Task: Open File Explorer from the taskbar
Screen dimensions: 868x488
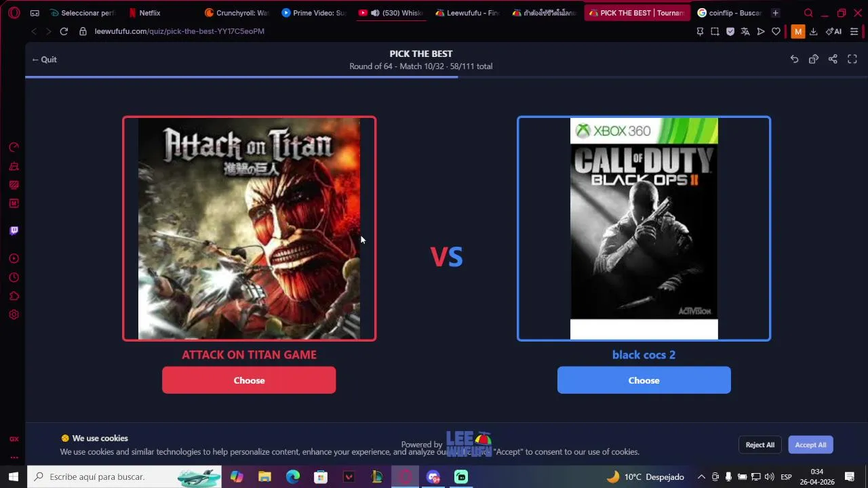Action: point(264,476)
